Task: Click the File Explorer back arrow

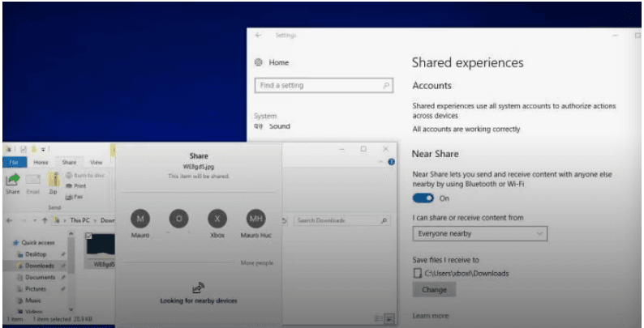Action: click(x=10, y=220)
